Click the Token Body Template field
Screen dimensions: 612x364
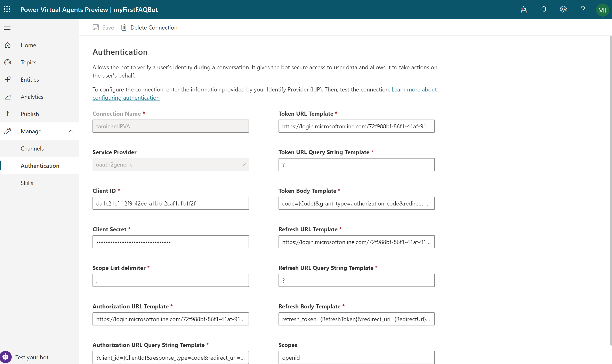pyautogui.click(x=356, y=203)
